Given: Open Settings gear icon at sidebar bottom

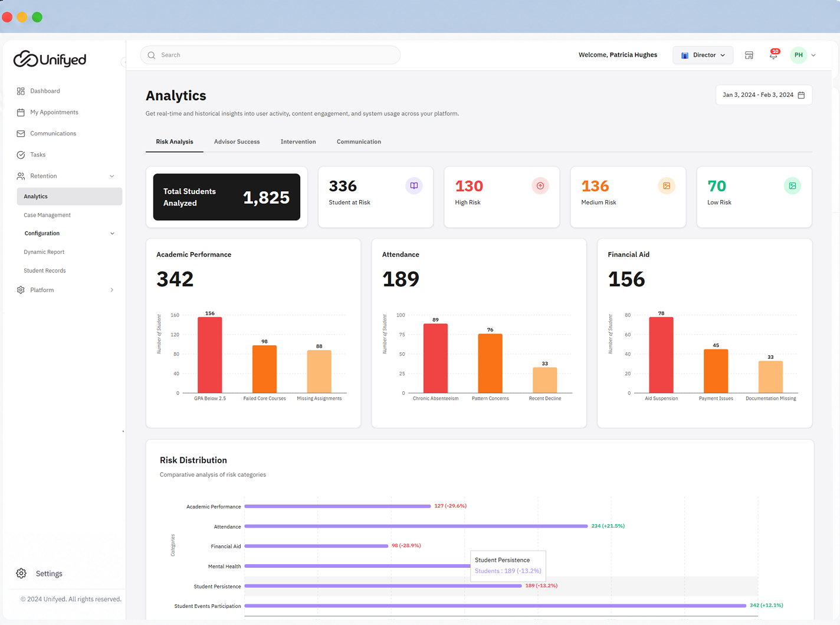Looking at the screenshot, I should [21, 574].
